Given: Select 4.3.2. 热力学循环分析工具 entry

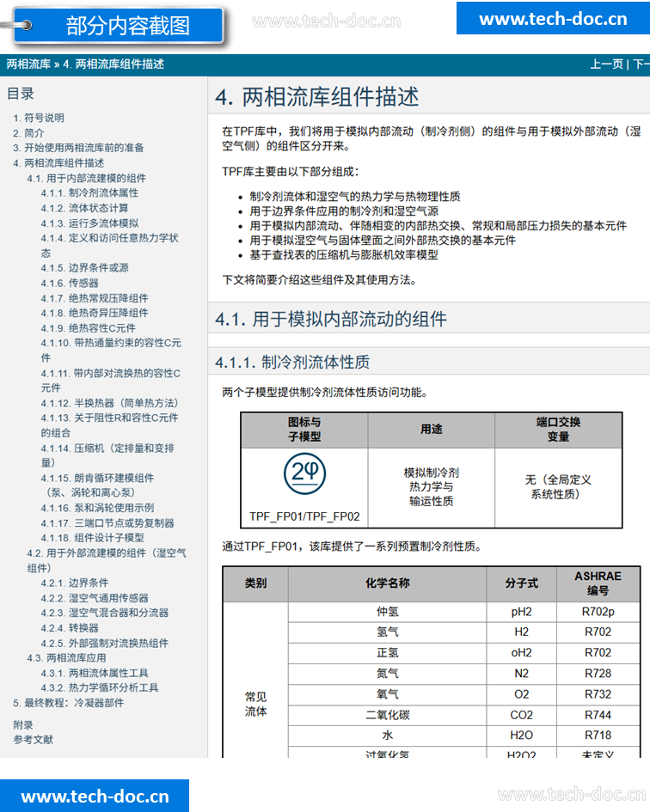Looking at the screenshot, I should 100,687.
